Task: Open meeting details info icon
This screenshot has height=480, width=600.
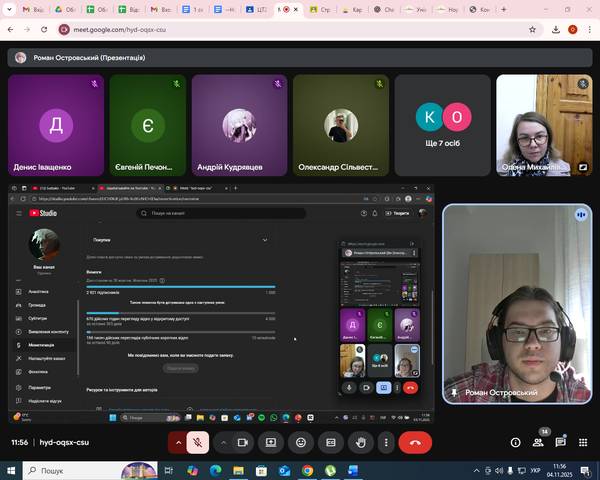Action: click(x=516, y=442)
